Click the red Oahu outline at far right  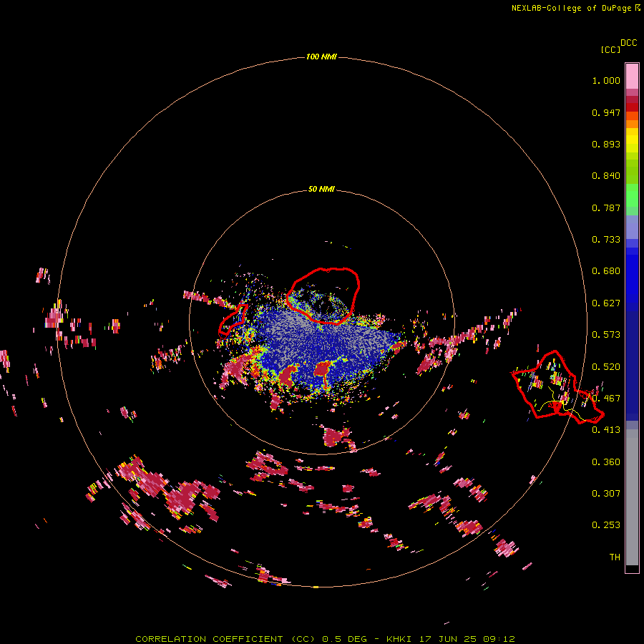click(x=557, y=386)
